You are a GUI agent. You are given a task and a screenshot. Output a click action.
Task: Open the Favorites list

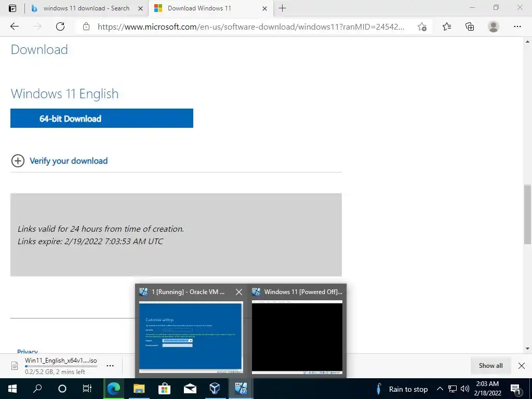pyautogui.click(x=447, y=26)
